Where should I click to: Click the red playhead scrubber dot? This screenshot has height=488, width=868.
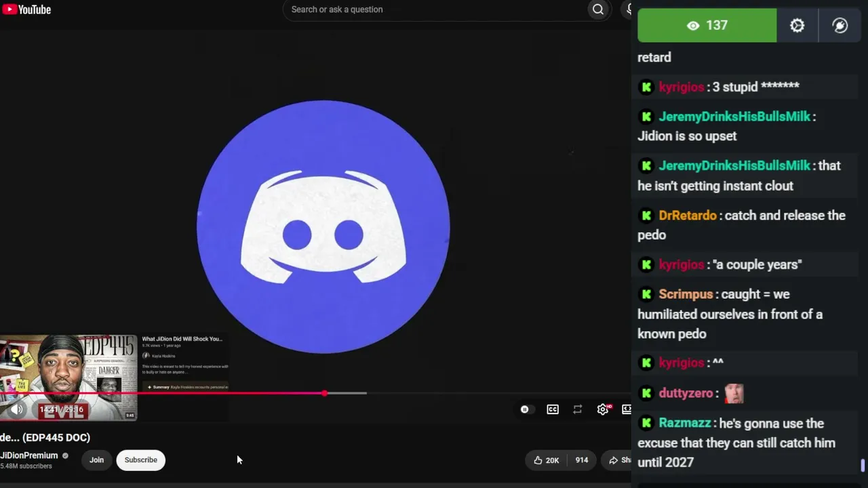coord(325,393)
